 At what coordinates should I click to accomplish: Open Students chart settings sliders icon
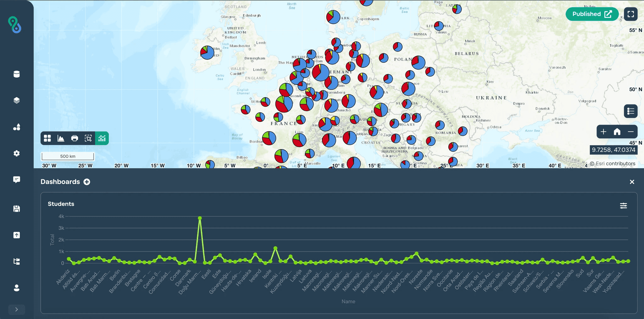[624, 206]
